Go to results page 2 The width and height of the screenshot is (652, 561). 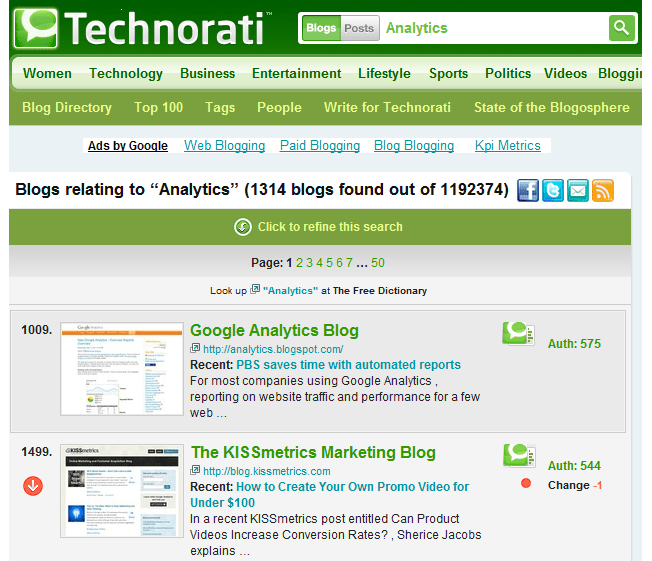299,263
